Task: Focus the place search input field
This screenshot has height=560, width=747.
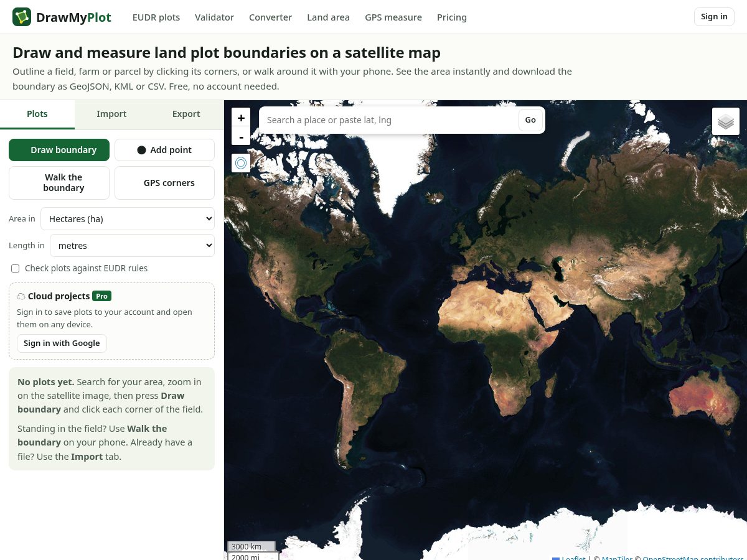Action: (389, 120)
